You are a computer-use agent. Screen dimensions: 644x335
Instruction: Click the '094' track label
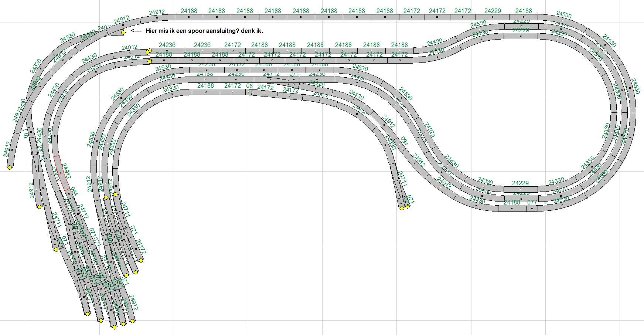[x=404, y=141]
